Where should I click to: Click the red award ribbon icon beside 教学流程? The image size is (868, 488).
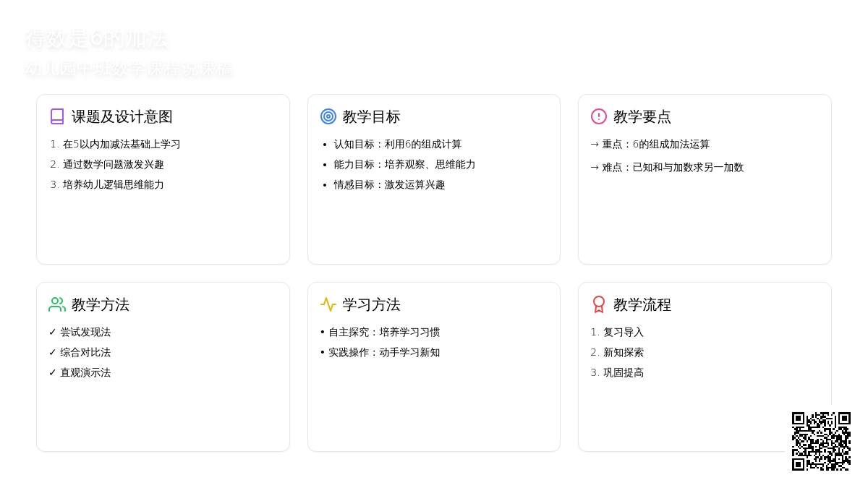click(599, 304)
